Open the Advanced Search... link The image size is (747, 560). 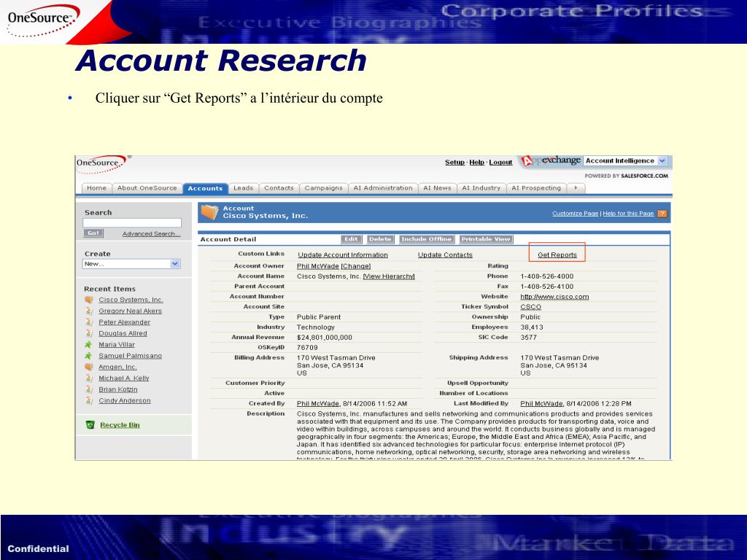click(152, 234)
